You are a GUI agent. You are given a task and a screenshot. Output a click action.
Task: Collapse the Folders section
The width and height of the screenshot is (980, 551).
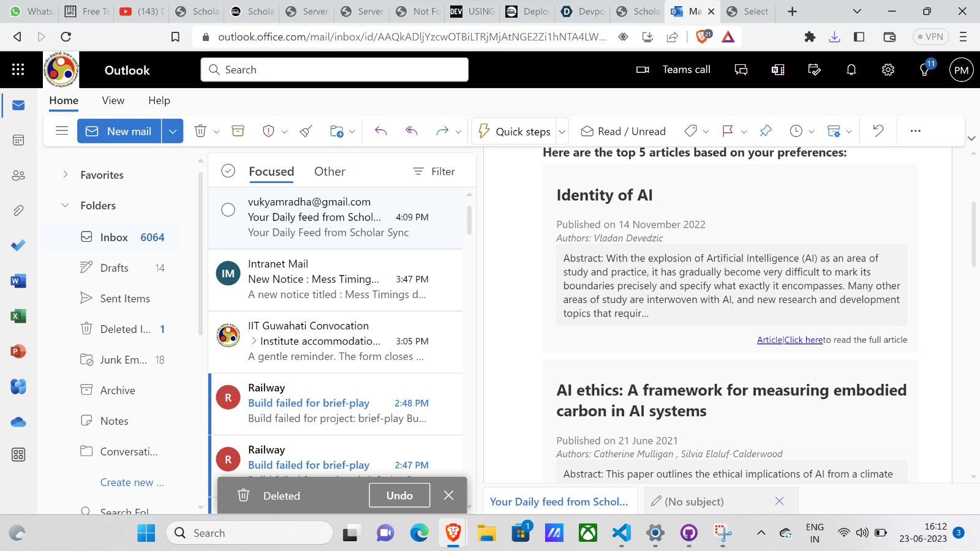pyautogui.click(x=66, y=205)
